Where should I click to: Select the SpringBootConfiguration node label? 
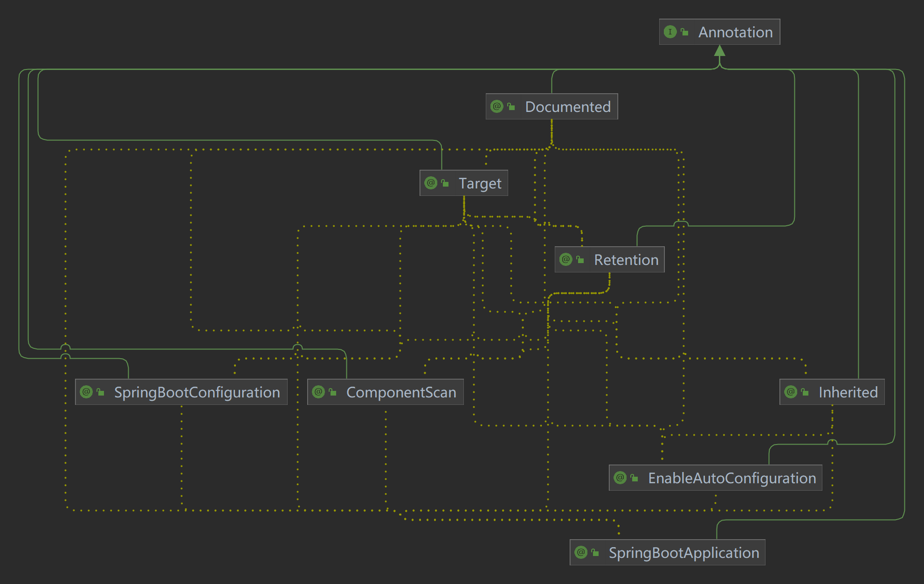point(197,392)
